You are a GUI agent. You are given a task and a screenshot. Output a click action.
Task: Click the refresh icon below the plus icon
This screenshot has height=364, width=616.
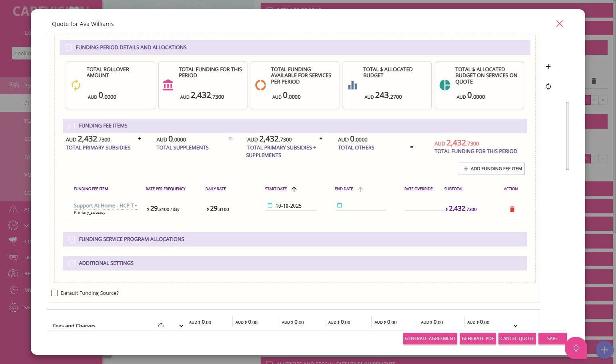click(548, 87)
